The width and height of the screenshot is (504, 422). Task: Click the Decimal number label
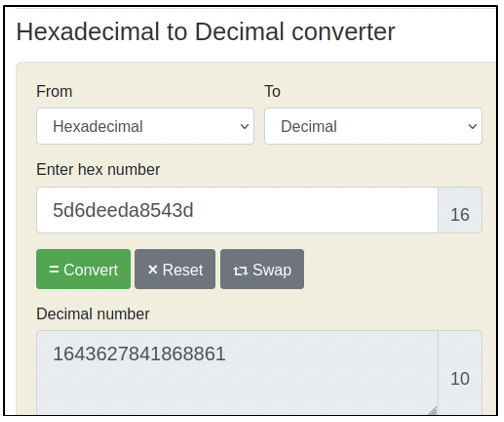point(93,314)
